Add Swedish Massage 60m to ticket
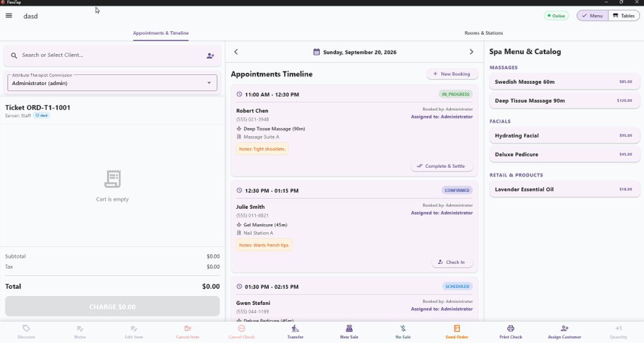Viewport: 644px width, 344px height. pyautogui.click(x=564, y=82)
